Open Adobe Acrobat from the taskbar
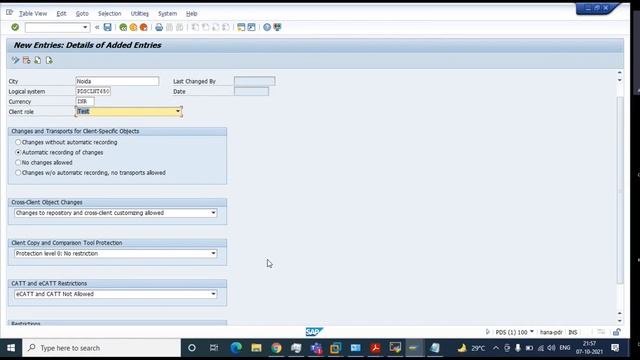 [376, 348]
